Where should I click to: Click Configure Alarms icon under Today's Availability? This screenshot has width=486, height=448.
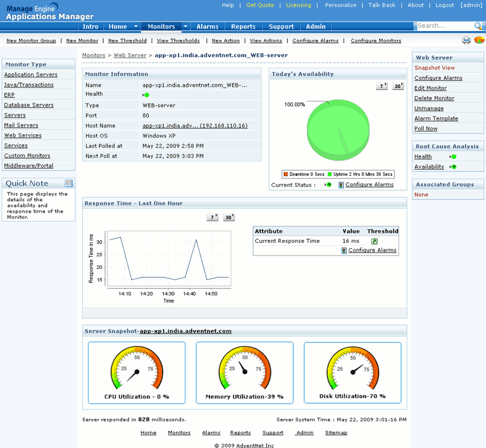[x=341, y=185]
